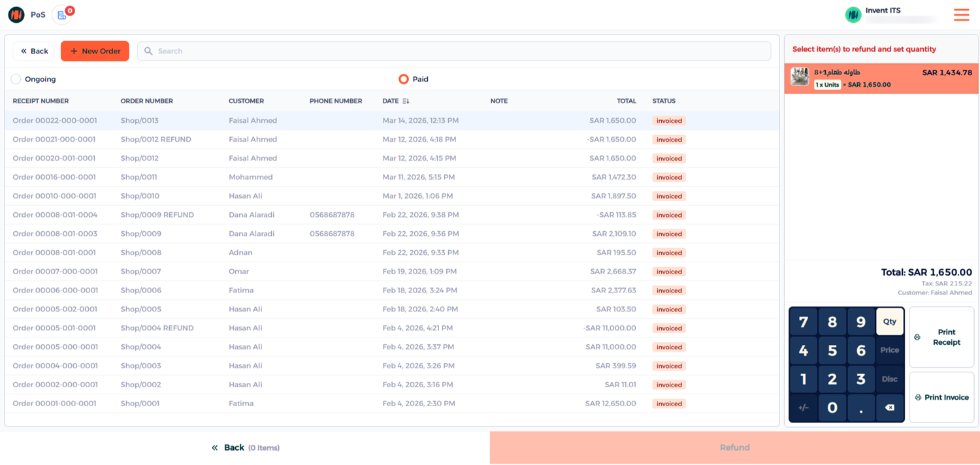Click the date column sort icon

click(406, 101)
